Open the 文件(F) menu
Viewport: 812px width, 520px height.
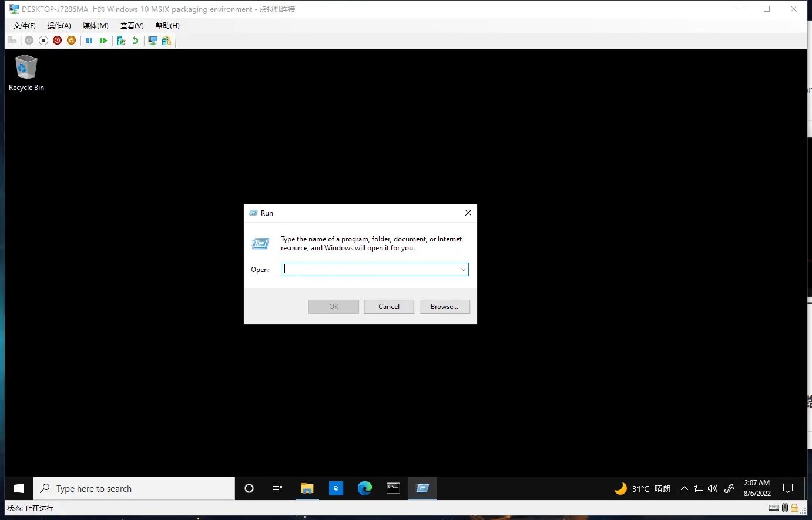click(x=24, y=26)
